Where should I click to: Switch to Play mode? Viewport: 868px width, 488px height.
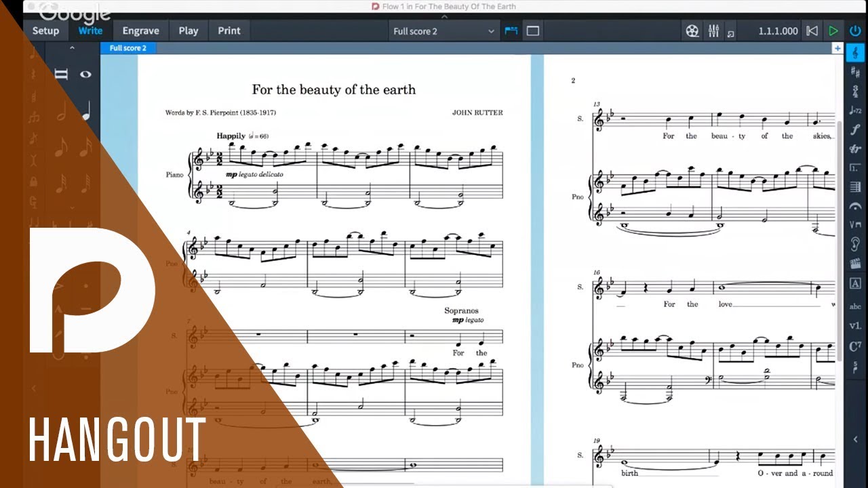click(x=189, y=30)
